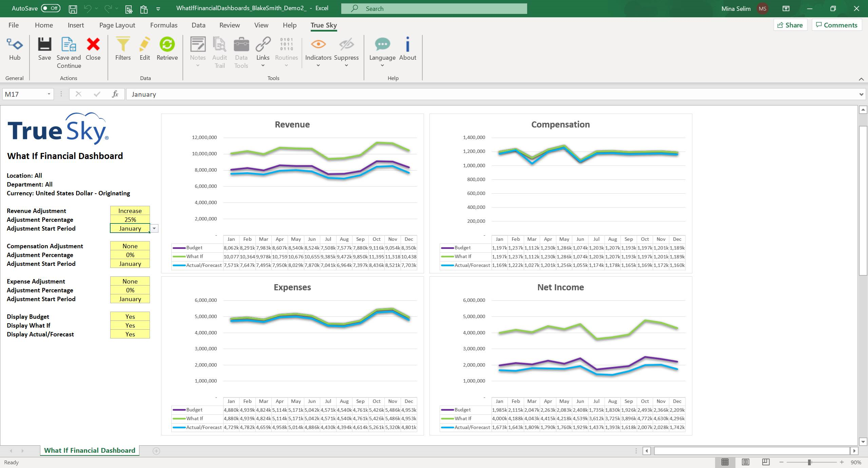Open the Formulas ribbon tab
The image size is (868, 468).
point(163,25)
